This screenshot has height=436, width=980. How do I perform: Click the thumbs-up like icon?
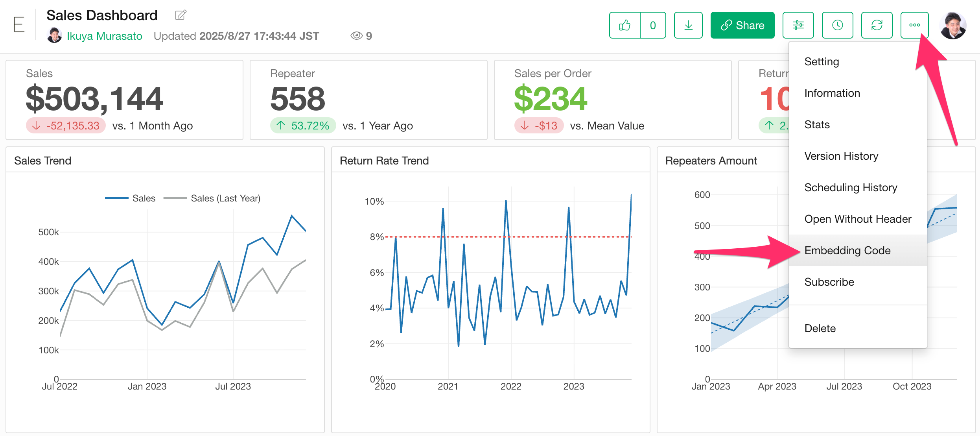[624, 26]
